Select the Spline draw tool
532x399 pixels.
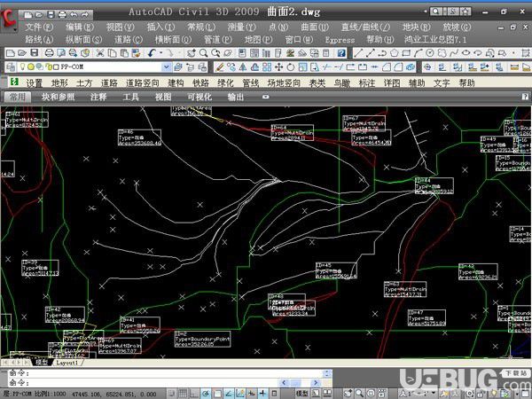(454, 53)
